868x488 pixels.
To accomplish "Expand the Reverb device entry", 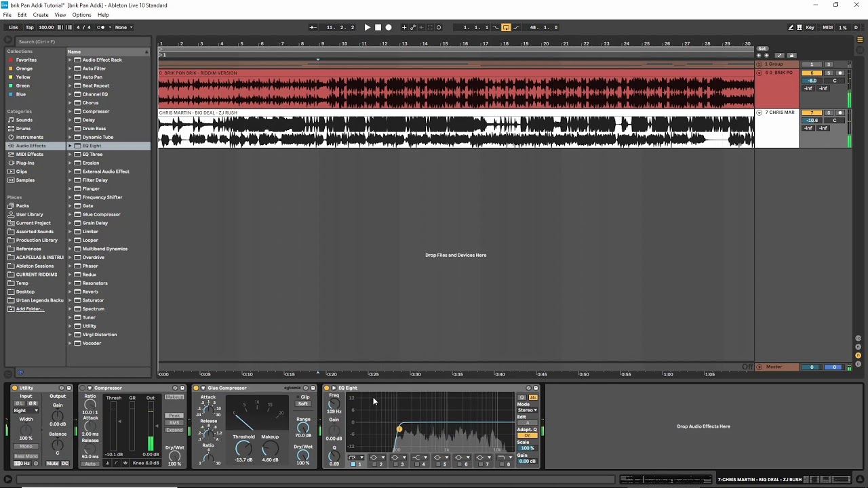I will [70, 291].
